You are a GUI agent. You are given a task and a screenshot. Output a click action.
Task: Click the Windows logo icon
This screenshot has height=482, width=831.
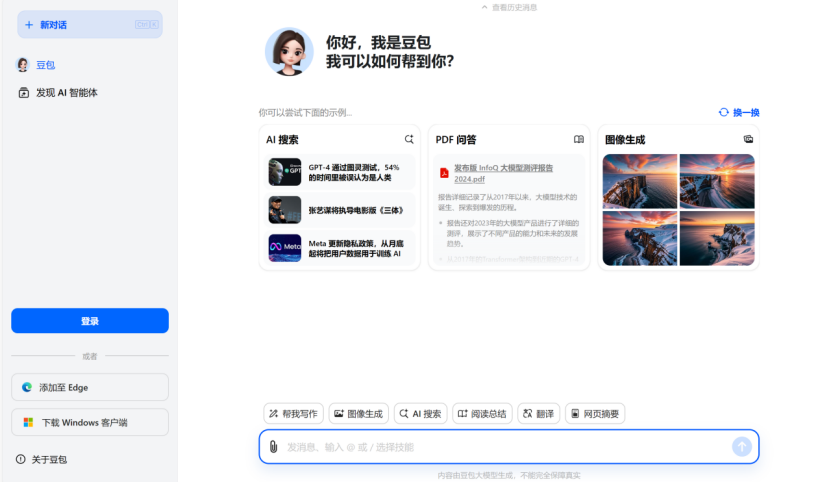point(28,422)
